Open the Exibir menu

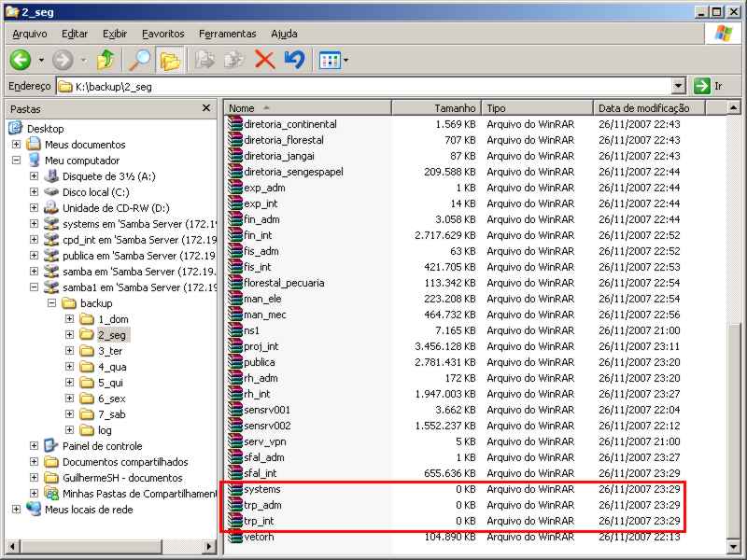115,34
